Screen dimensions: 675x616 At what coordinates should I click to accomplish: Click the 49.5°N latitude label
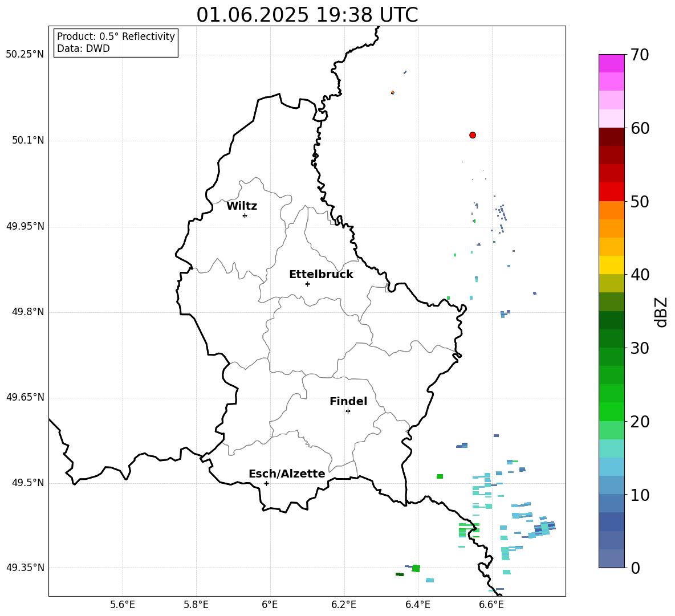click(28, 483)
